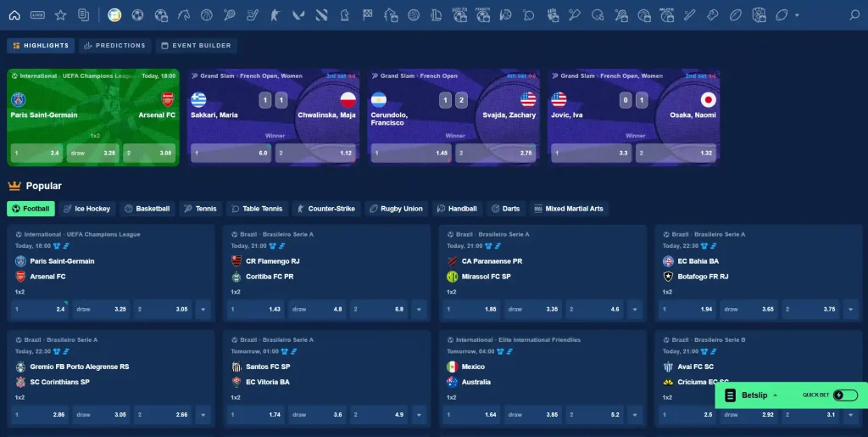This screenshot has height=437, width=868.
Task: Open the search magnifier icon
Action: 854,15
